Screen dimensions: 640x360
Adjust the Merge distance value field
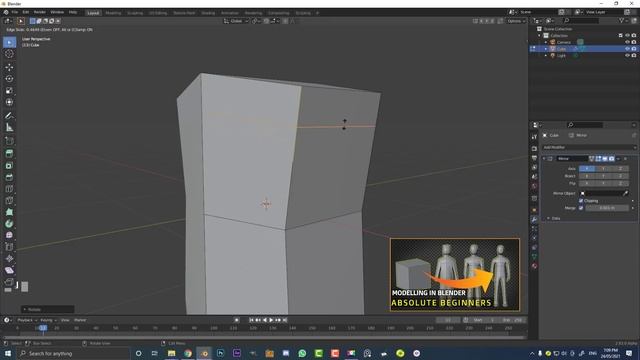pyautogui.click(x=607, y=208)
